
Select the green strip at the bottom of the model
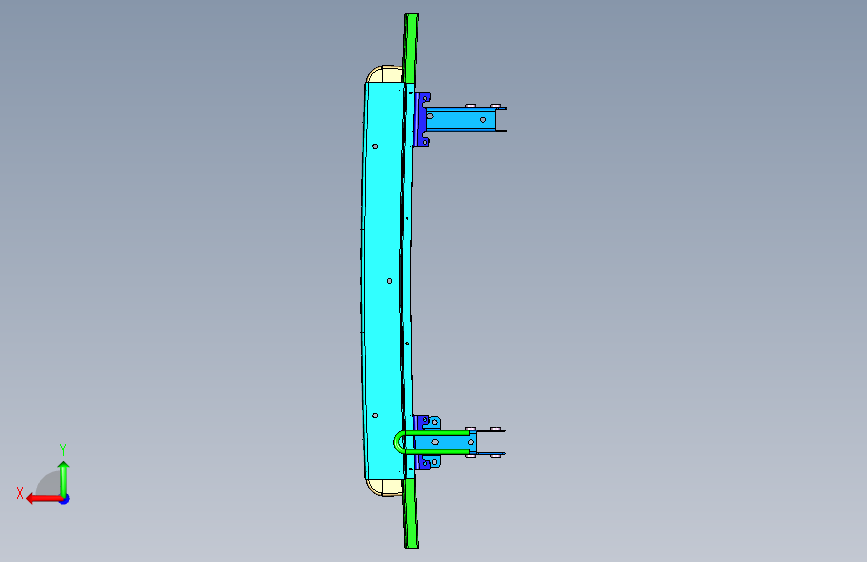[x=411, y=514]
